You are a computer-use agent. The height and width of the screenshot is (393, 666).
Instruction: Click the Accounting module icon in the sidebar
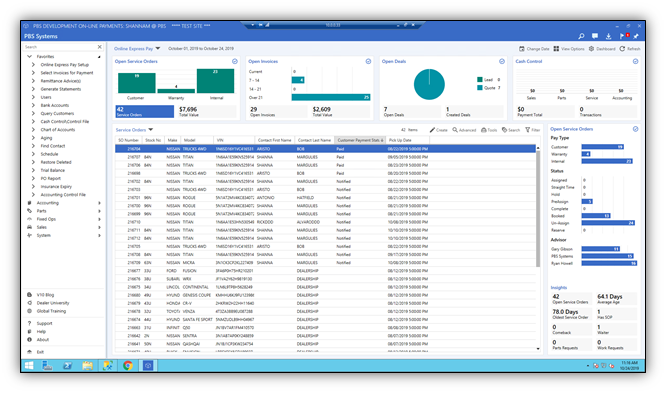(x=29, y=203)
